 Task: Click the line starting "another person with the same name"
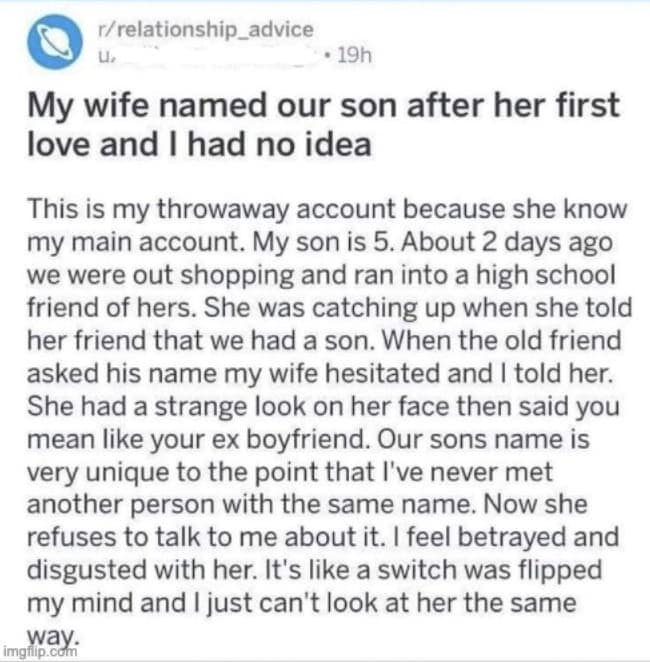(x=306, y=505)
